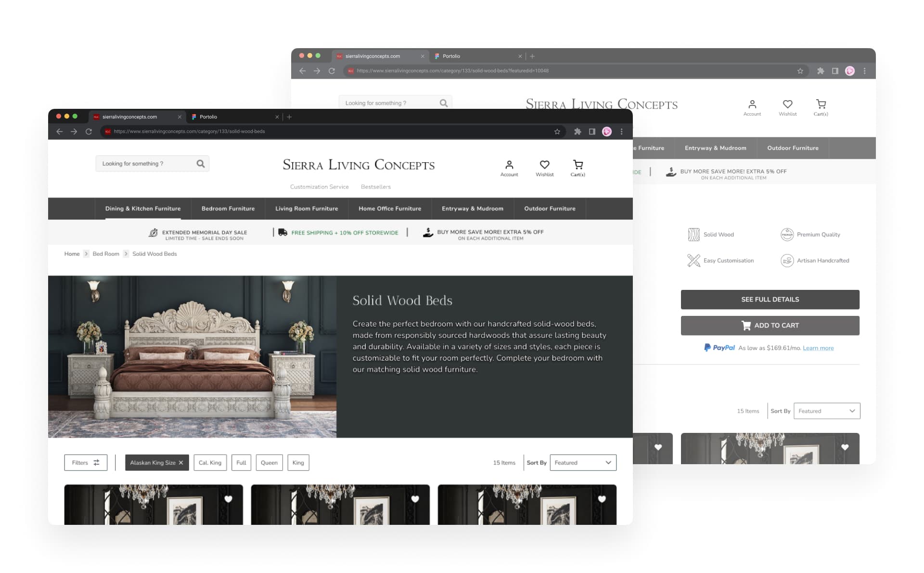Open extensions puzzle icon in front window
This screenshot has width=924, height=573.
[x=577, y=131]
